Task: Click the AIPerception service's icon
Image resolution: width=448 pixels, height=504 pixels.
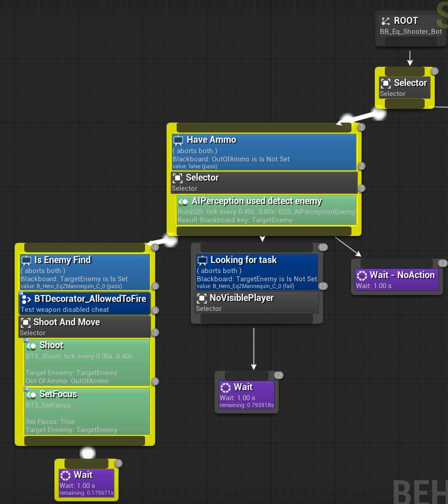Action: [x=184, y=201]
